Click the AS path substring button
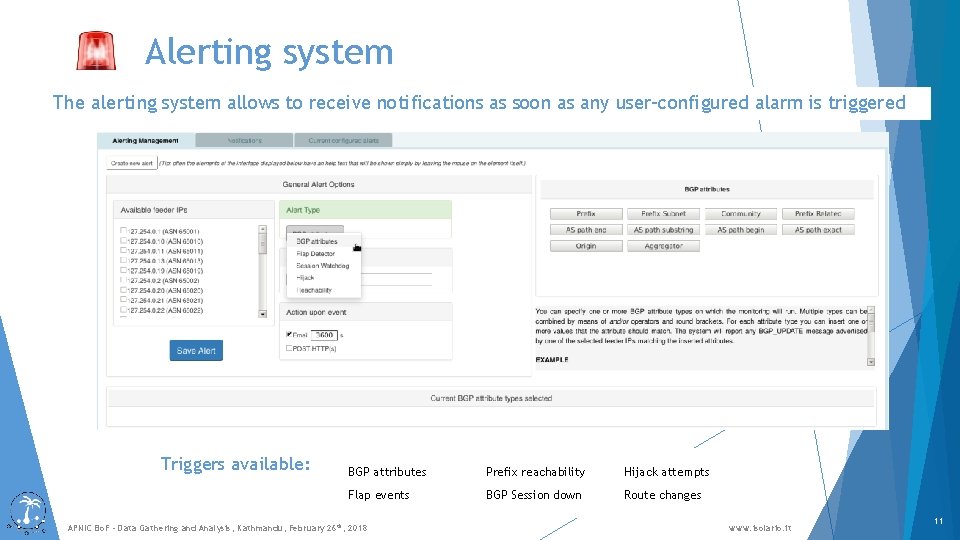 pyautogui.click(x=663, y=230)
